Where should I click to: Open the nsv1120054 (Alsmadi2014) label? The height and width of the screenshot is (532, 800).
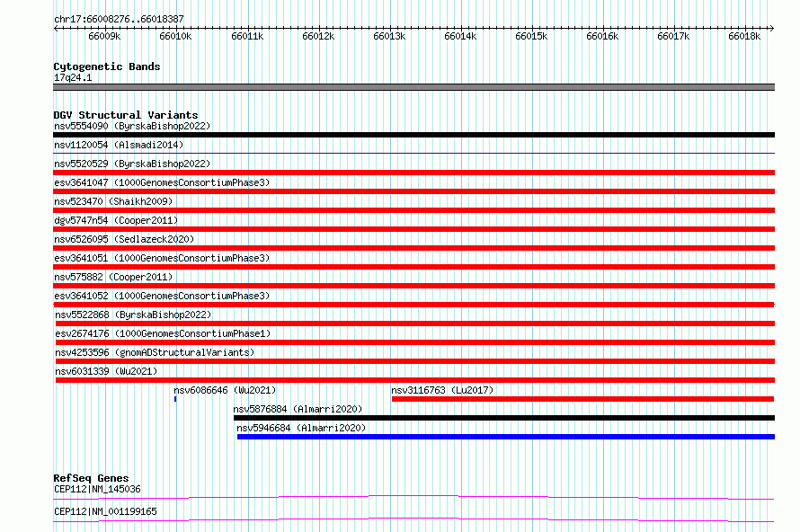[119, 145]
